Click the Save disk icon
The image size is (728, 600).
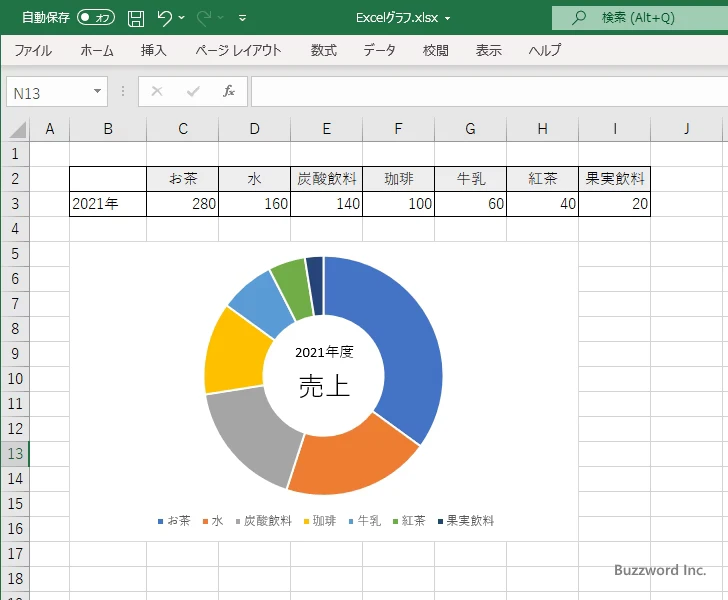click(136, 18)
